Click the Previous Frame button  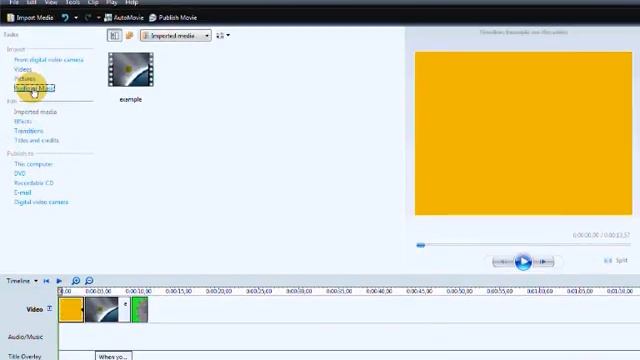pyautogui.click(x=503, y=262)
